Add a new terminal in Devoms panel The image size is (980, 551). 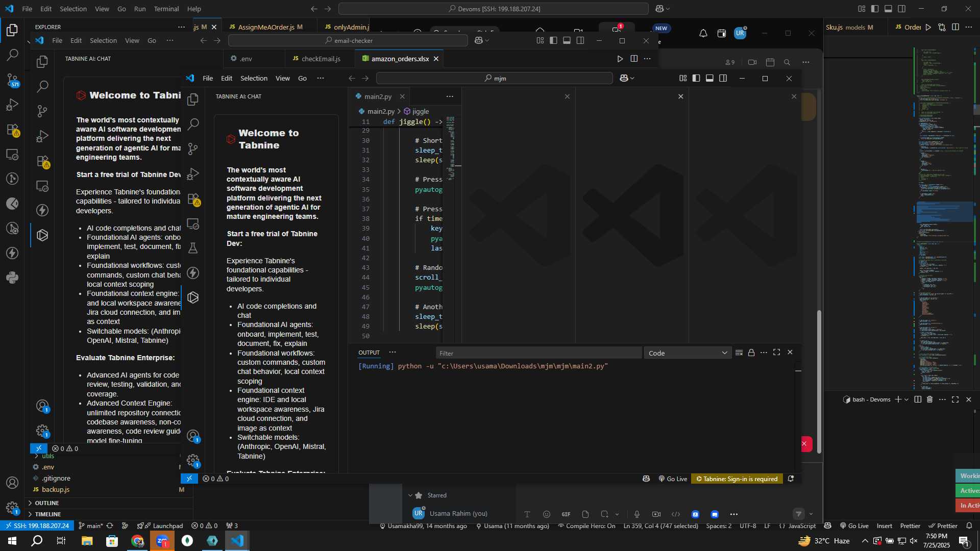898,399
